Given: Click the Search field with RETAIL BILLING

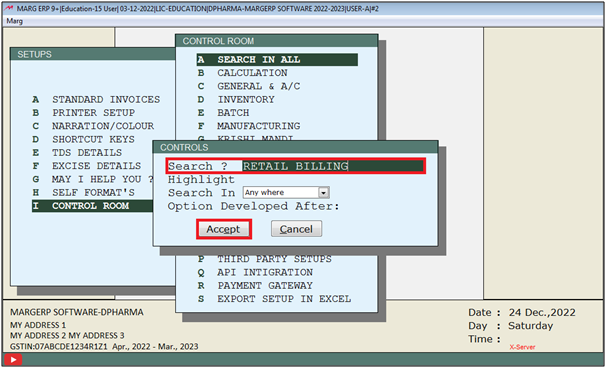Looking at the screenshot, I should [333, 166].
